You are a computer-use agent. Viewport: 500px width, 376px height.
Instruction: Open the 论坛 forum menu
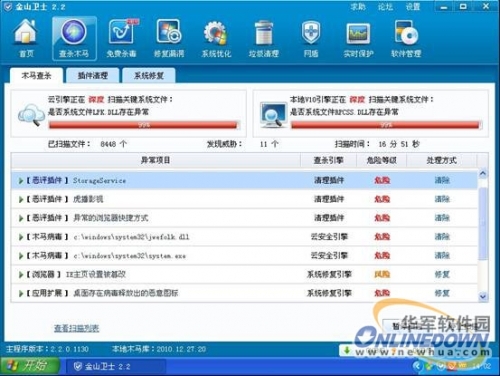(385, 7)
